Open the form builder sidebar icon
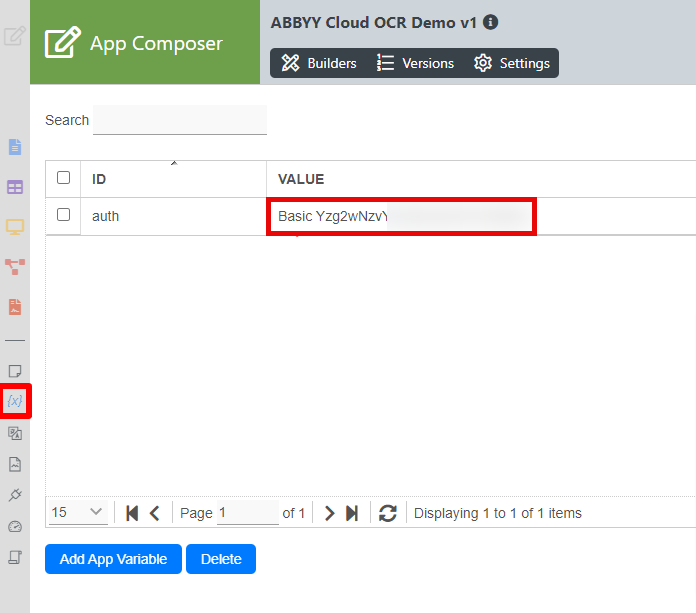Screen dimensions: 696x613 (x=15, y=147)
